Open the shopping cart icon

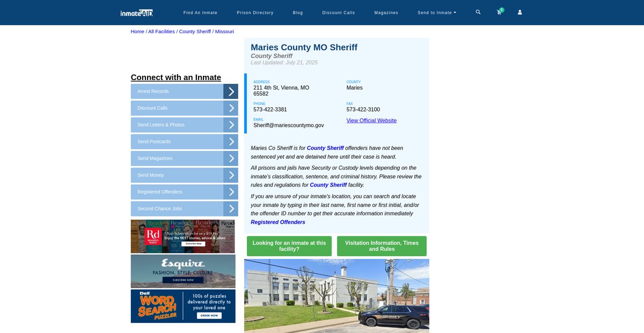click(x=499, y=12)
